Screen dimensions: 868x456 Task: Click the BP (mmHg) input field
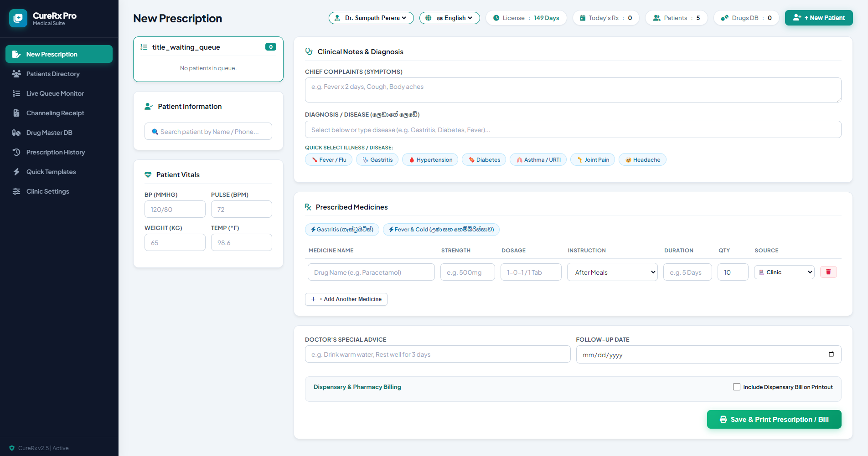(x=175, y=209)
